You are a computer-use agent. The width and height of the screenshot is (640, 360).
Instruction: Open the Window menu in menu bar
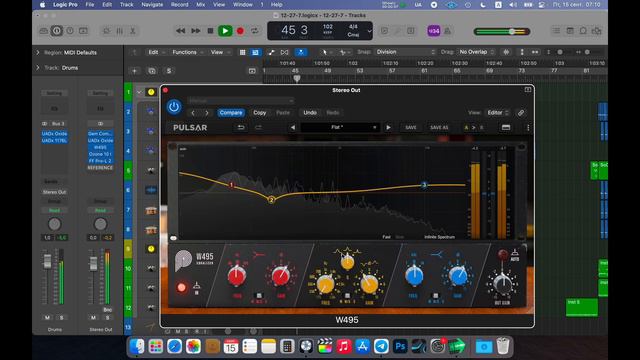pyautogui.click(x=242, y=4)
